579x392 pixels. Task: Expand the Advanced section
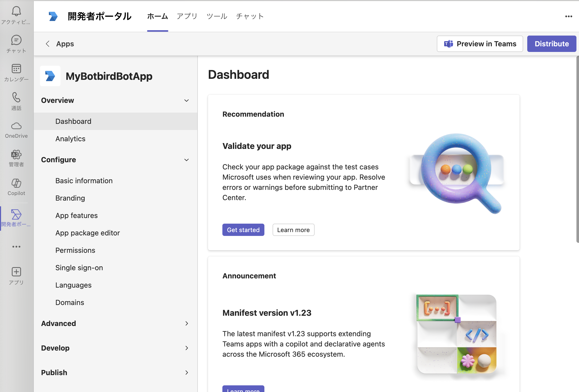[x=187, y=323]
